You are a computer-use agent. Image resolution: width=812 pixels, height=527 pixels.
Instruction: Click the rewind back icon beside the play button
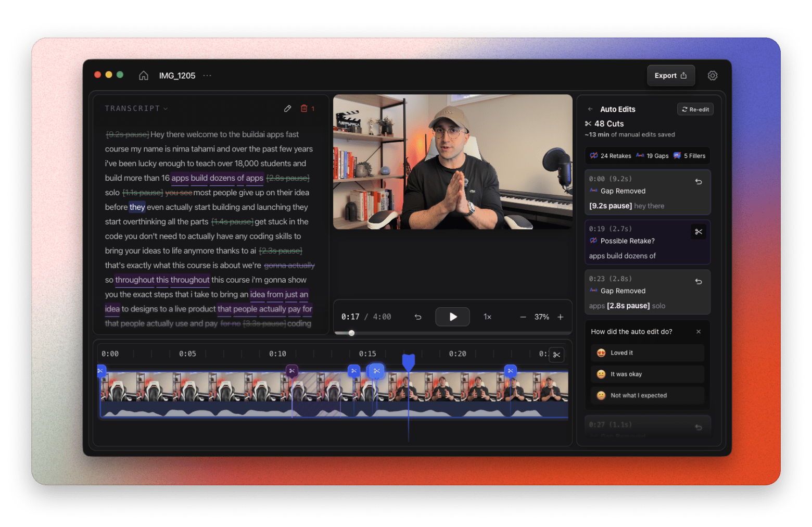[418, 317]
